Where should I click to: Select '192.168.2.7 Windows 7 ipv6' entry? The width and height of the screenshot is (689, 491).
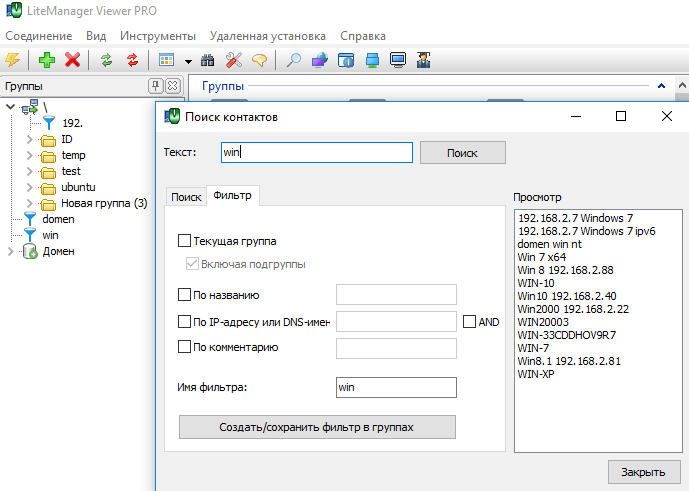coord(587,231)
